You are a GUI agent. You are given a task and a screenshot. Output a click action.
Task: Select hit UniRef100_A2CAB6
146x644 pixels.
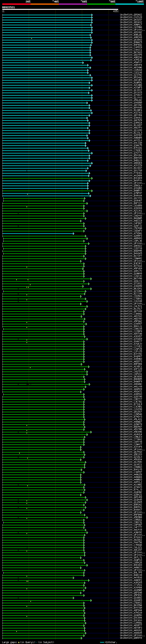pos(131,85)
